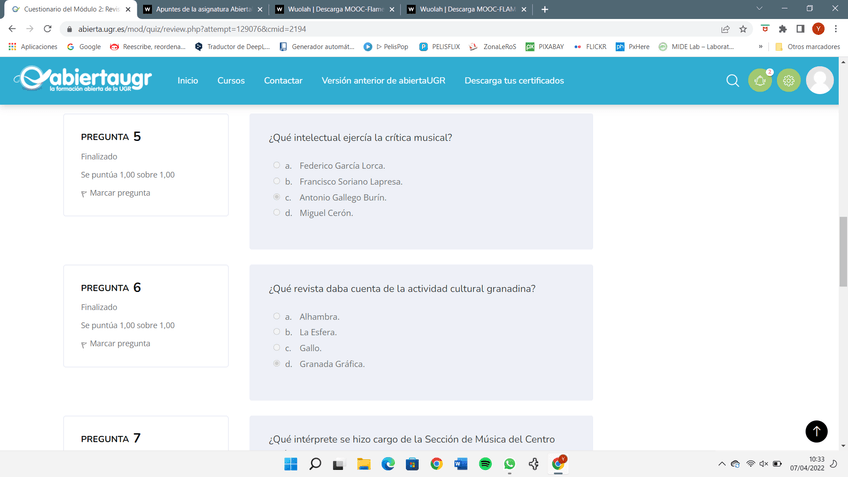Open the extensions puzzle icon
The image size is (848, 477).
click(783, 29)
